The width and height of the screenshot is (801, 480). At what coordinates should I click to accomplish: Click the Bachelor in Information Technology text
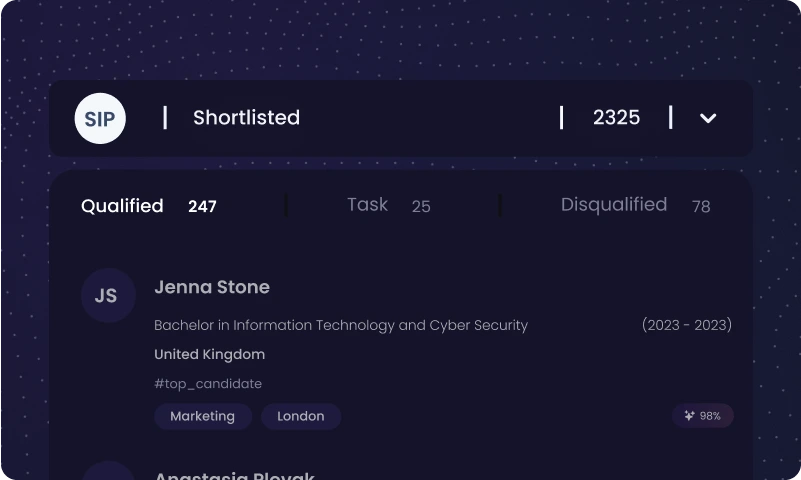click(341, 325)
